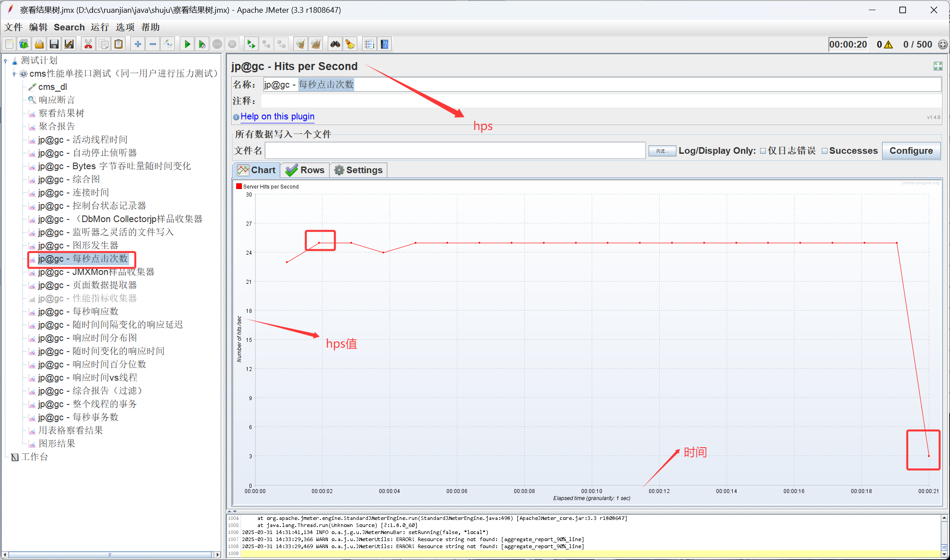Click the green Start test button
The height and width of the screenshot is (560, 950).
pyautogui.click(x=187, y=44)
